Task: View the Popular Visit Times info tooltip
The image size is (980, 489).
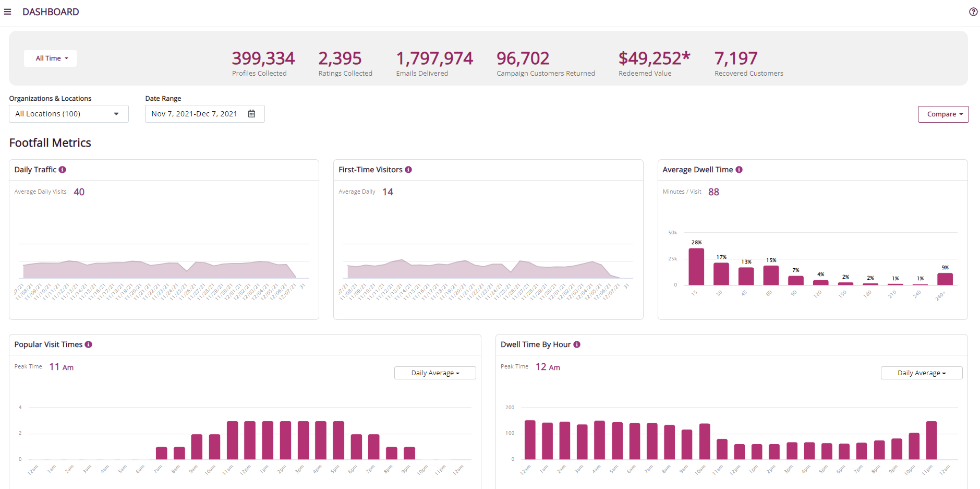Action: (x=89, y=344)
